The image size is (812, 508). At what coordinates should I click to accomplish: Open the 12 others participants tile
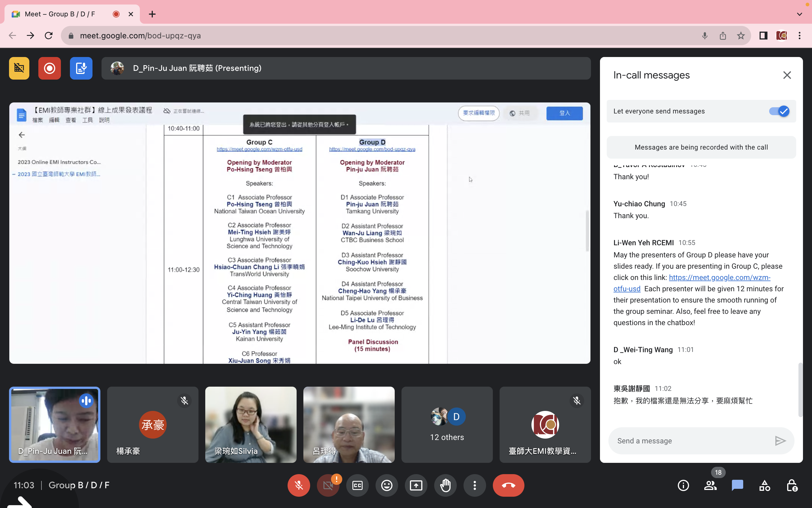[447, 425]
